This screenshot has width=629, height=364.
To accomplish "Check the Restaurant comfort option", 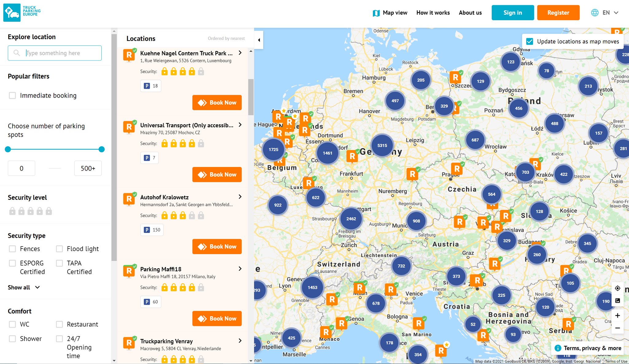I will 60,324.
